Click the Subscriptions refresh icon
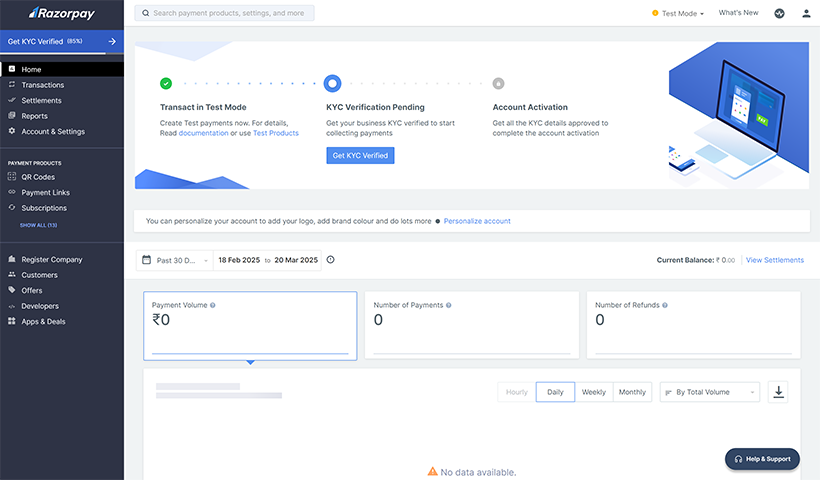The width and height of the screenshot is (820, 480). click(12, 208)
